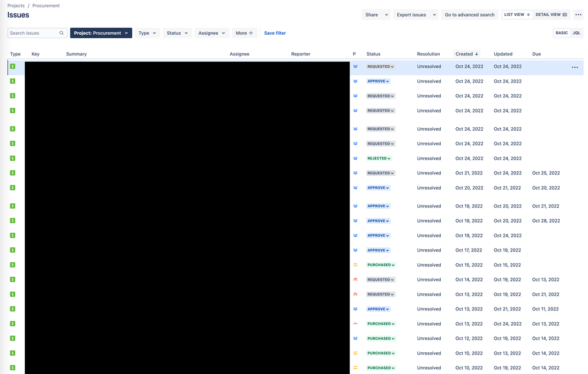588x374 pixels.
Task: Sort by the Due column header
Action: 536,54
